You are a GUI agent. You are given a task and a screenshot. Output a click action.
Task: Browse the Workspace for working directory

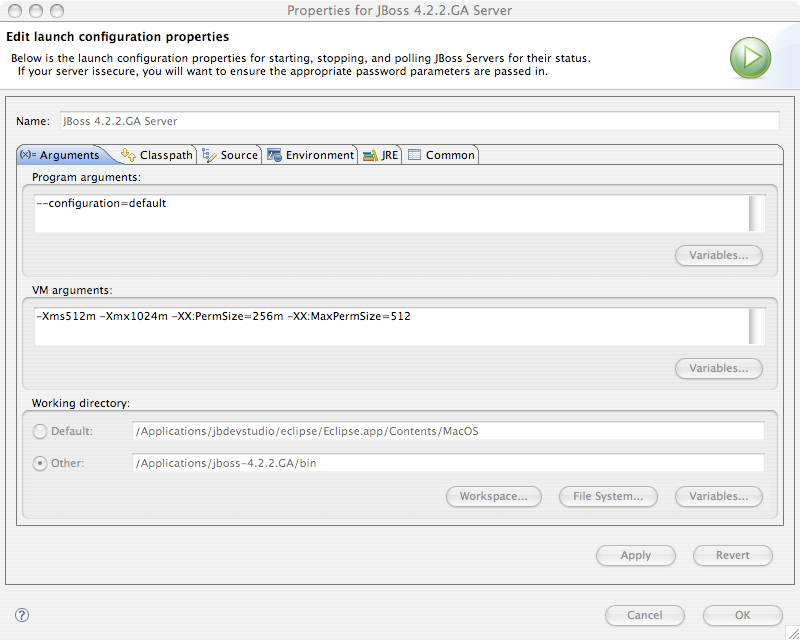(x=493, y=496)
